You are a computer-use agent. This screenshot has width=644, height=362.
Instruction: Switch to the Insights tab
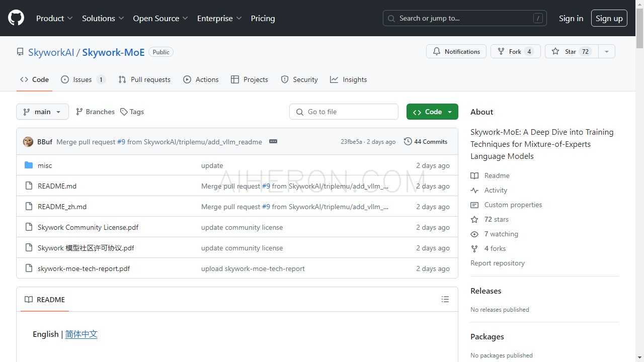348,79
